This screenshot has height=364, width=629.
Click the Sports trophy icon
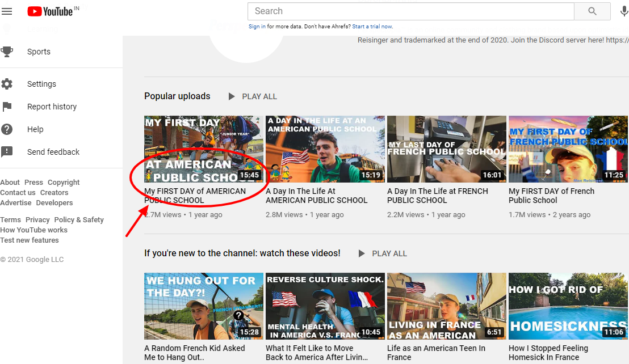7,52
